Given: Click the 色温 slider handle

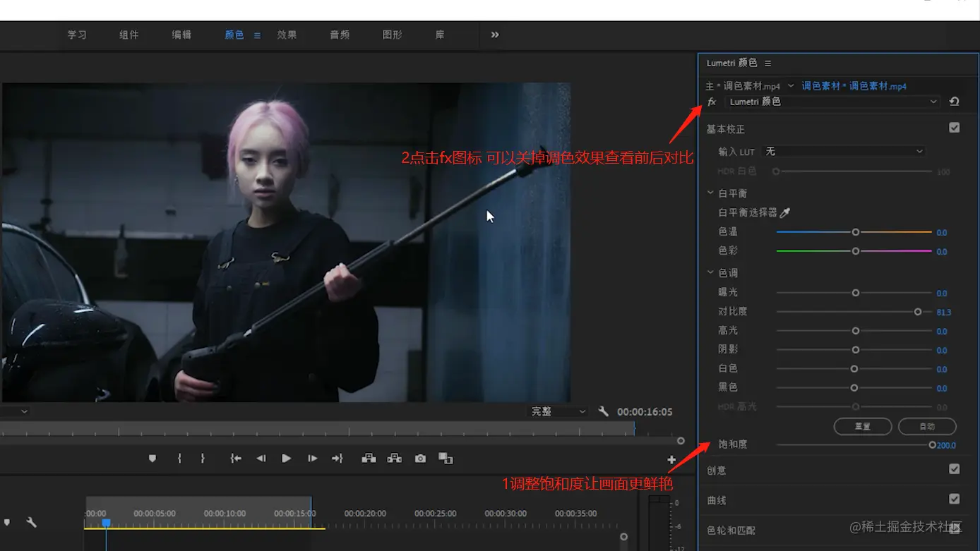Looking at the screenshot, I should 856,232.
